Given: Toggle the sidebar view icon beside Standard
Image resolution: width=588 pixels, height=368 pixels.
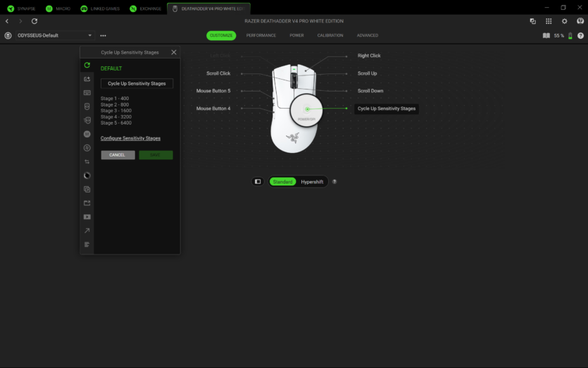Looking at the screenshot, I should click(x=258, y=182).
